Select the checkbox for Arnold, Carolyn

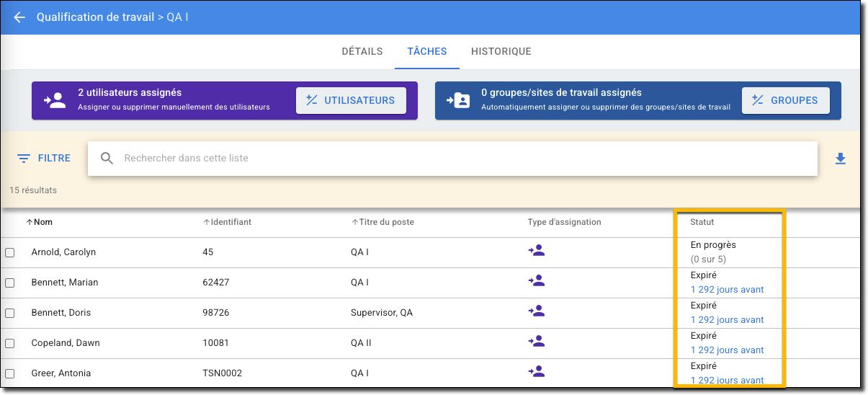point(10,253)
